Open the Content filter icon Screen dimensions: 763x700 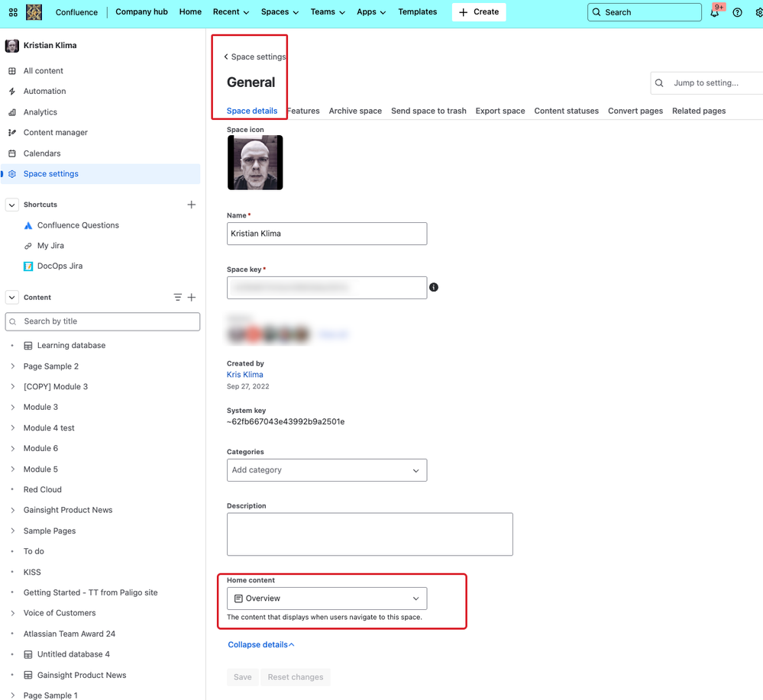tap(178, 297)
